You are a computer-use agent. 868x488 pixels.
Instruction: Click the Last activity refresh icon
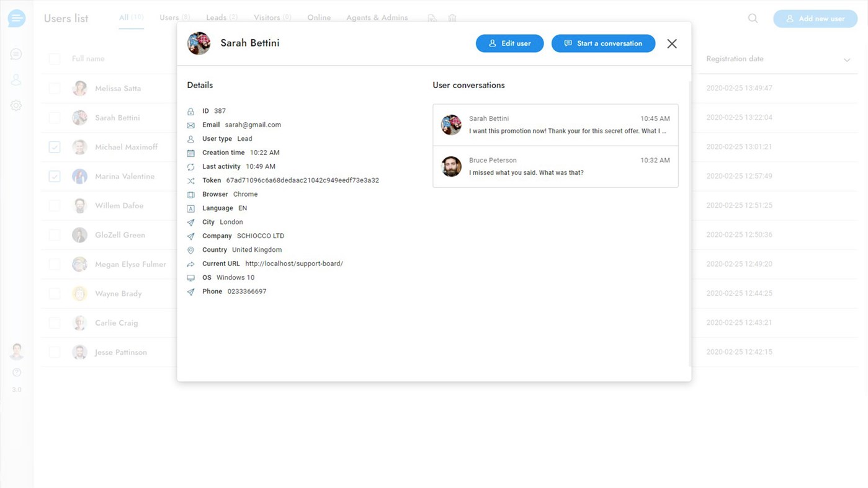pos(190,167)
